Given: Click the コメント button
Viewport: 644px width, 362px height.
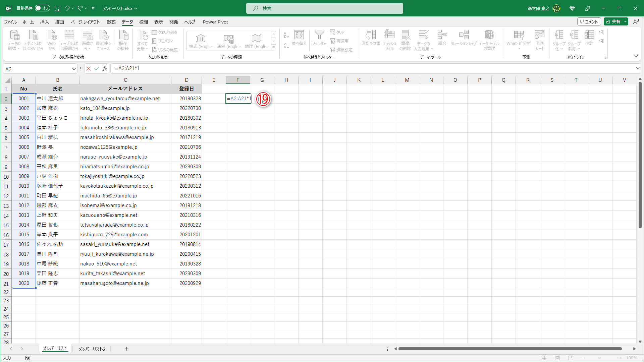Looking at the screenshot, I should click(589, 22).
